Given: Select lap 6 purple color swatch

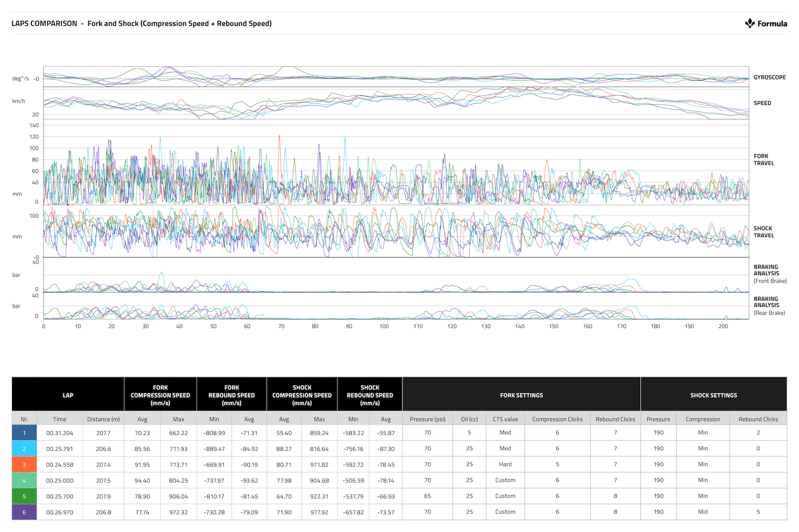Looking at the screenshot, I should point(24,513).
